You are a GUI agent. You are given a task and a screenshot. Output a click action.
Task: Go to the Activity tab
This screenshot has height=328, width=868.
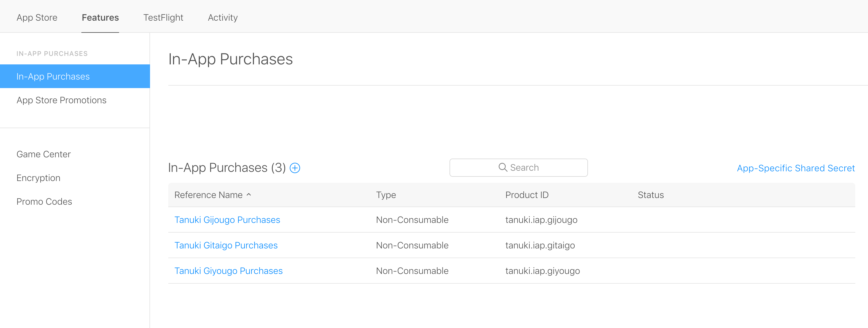pos(223,18)
